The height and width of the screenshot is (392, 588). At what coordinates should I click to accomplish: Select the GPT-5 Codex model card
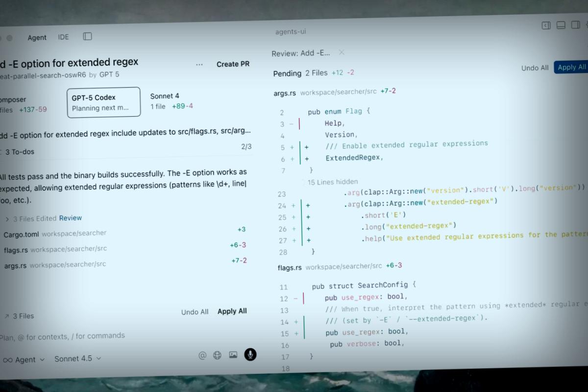pyautogui.click(x=103, y=102)
